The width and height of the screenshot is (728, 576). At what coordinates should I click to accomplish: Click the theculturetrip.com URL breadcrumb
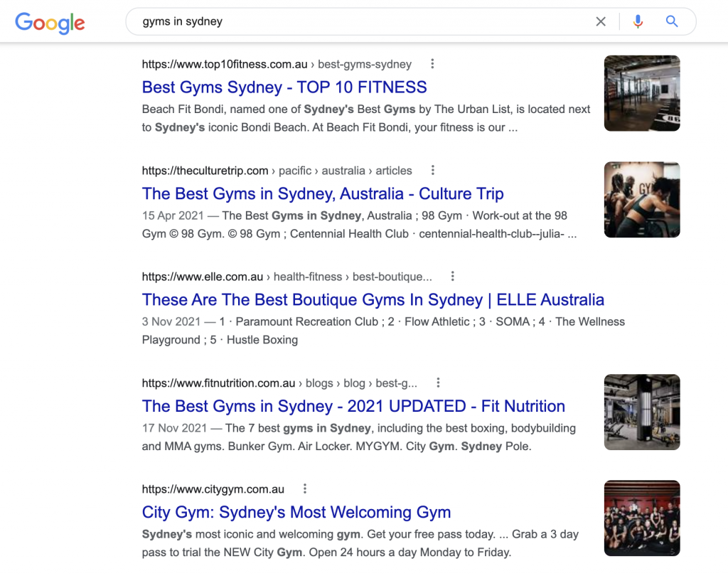tap(277, 171)
